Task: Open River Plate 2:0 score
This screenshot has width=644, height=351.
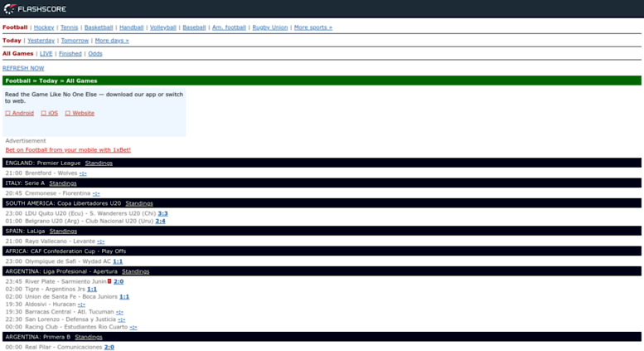Action: click(x=119, y=281)
